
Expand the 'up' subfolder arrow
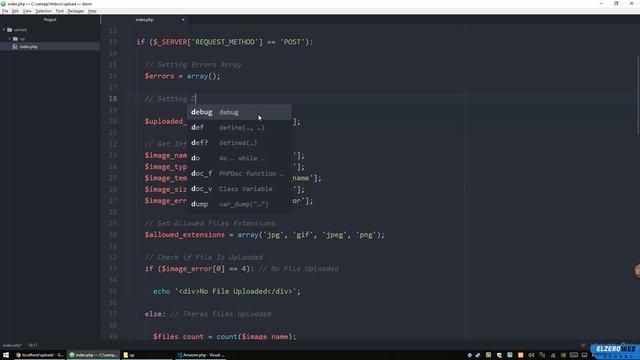point(10,38)
